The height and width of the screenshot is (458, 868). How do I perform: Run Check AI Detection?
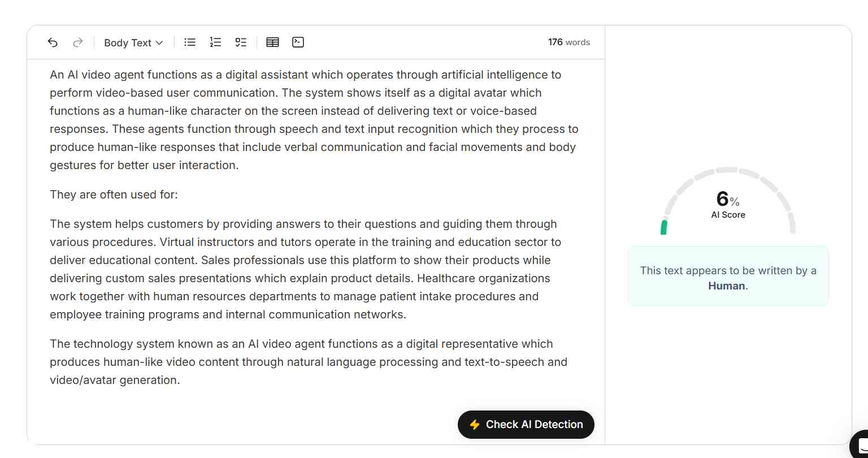526,424
